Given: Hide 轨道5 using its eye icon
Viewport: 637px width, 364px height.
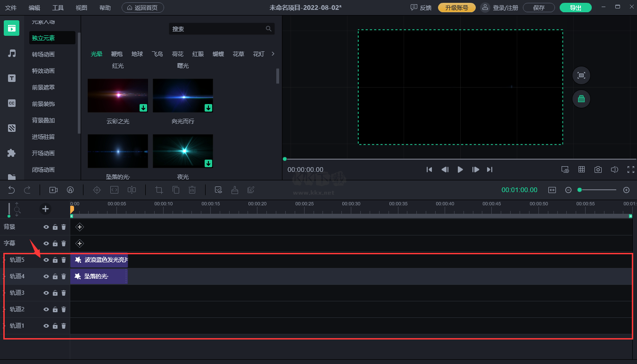Looking at the screenshot, I should tap(46, 260).
